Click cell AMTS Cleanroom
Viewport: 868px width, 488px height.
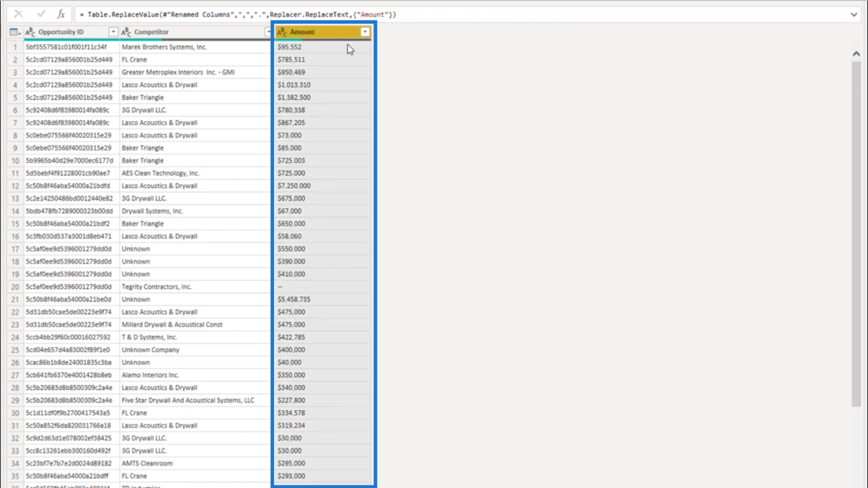147,463
